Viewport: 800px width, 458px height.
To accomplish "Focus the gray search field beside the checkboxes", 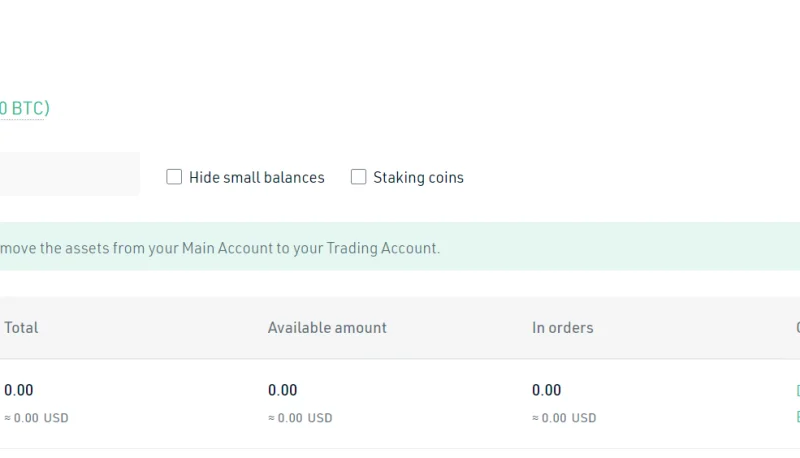I will coord(69,174).
